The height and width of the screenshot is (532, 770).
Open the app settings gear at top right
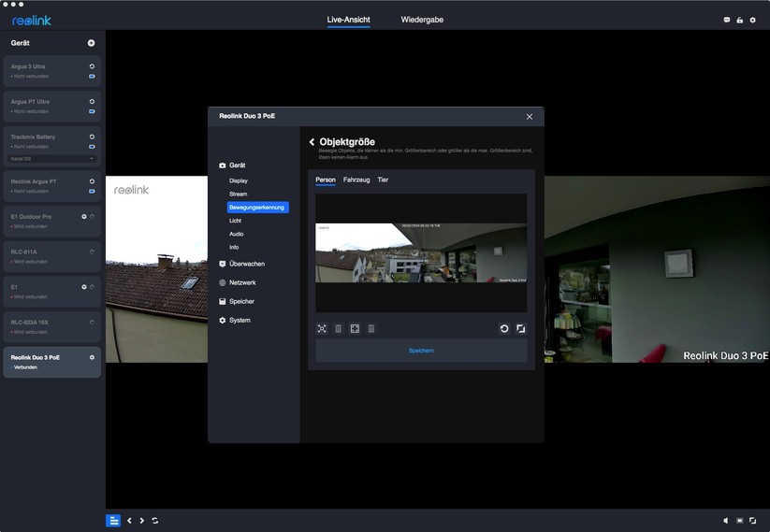[752, 20]
